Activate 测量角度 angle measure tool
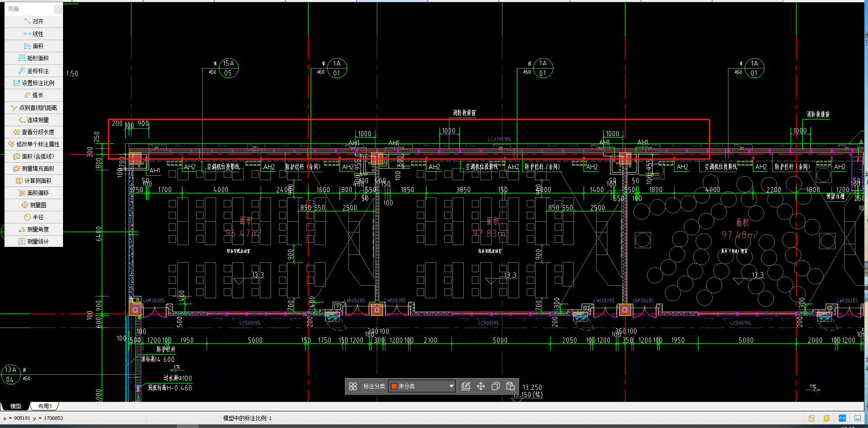Screen dimensions: 868x428 [x=34, y=229]
